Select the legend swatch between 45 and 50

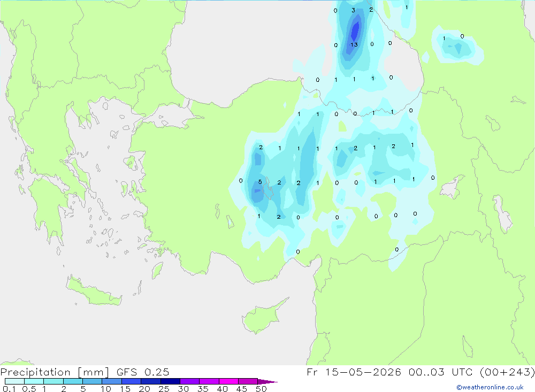click(x=248, y=381)
